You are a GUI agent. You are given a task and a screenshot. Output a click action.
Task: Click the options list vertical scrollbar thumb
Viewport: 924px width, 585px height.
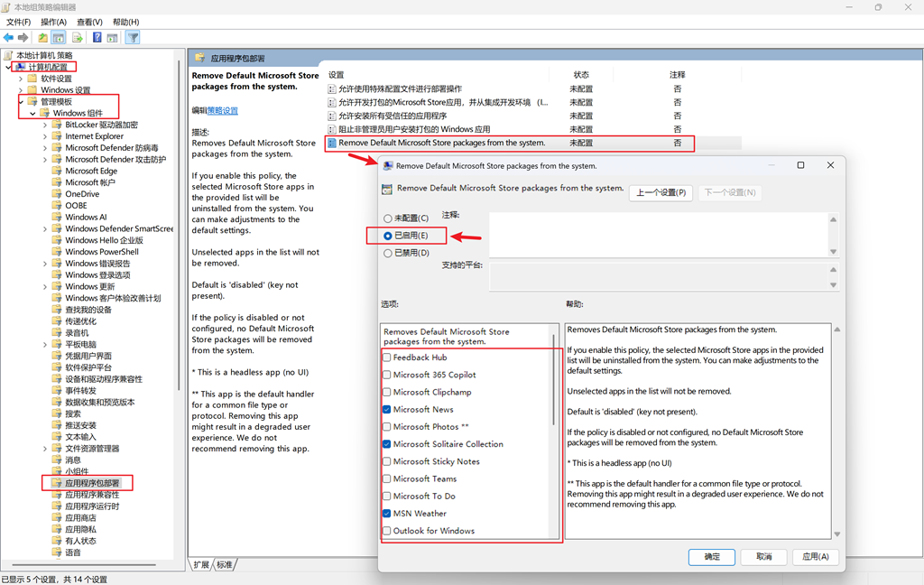(553, 380)
